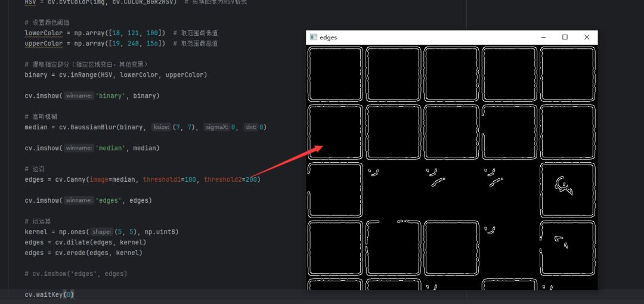644x304 pixels.
Task: Click the '# 边沿' comment
Action: (x=35, y=169)
